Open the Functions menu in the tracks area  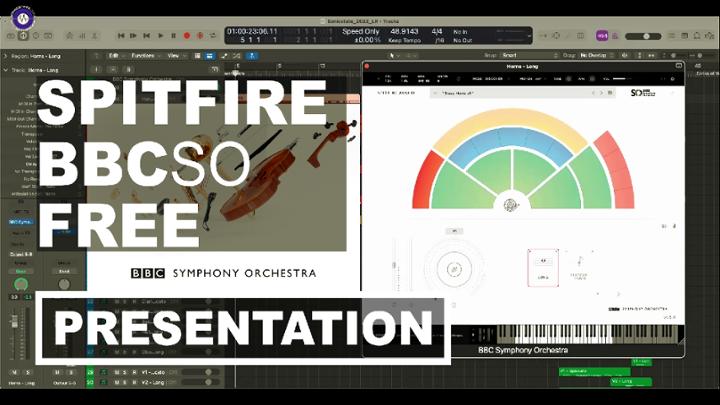coord(146,56)
